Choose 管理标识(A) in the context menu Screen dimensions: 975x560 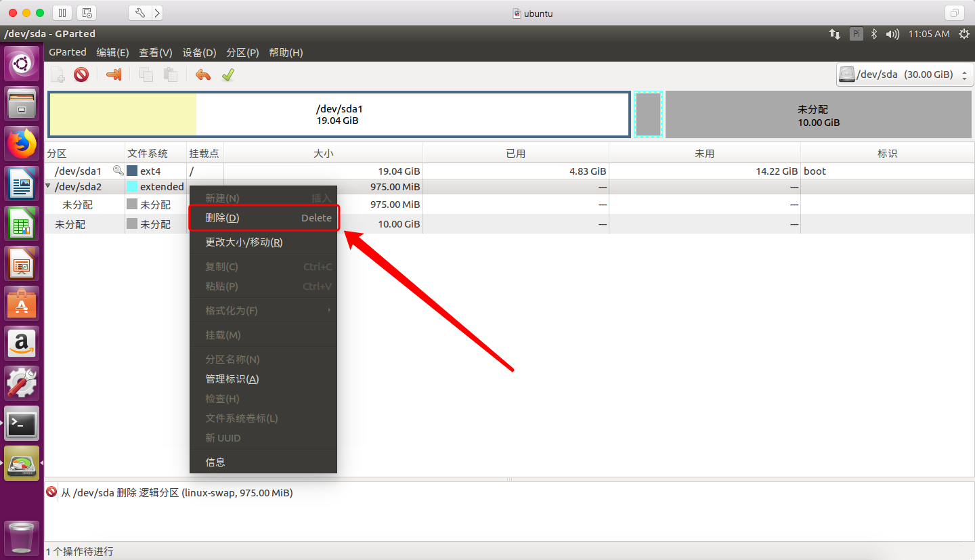tap(263, 379)
